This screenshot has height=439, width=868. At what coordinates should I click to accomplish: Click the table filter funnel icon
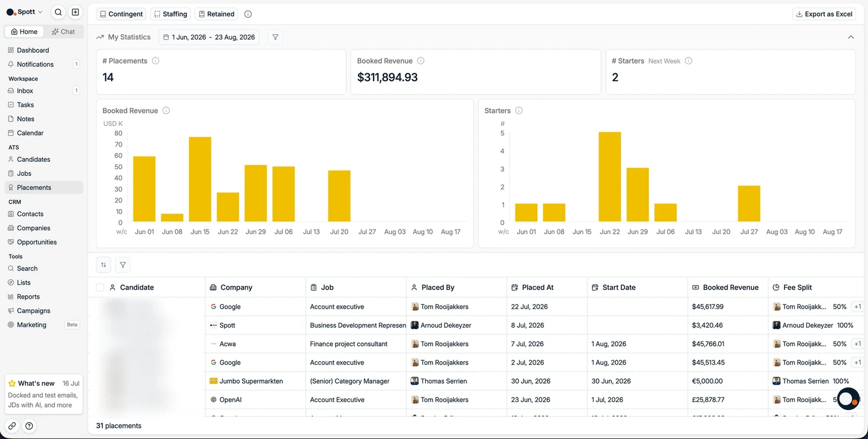123,265
